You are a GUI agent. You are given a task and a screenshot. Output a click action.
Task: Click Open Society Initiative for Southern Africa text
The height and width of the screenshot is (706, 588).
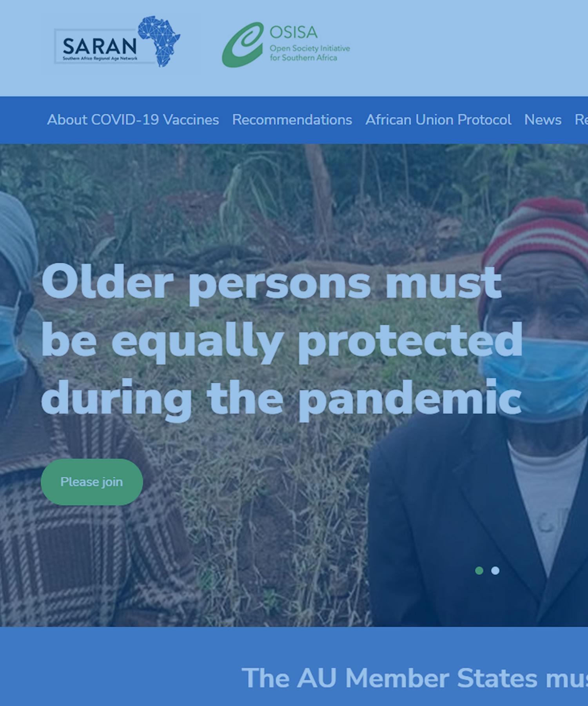point(310,53)
